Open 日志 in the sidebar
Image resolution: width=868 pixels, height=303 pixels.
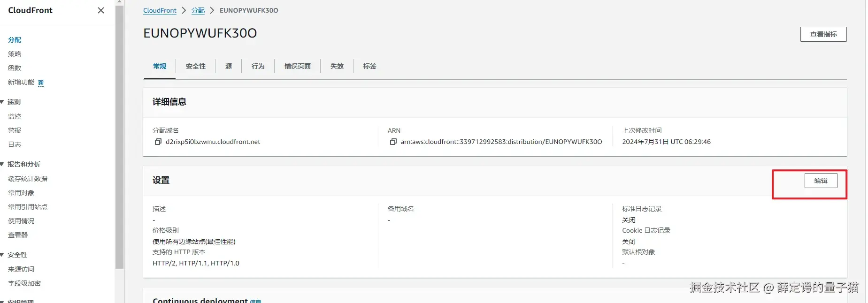pos(15,144)
